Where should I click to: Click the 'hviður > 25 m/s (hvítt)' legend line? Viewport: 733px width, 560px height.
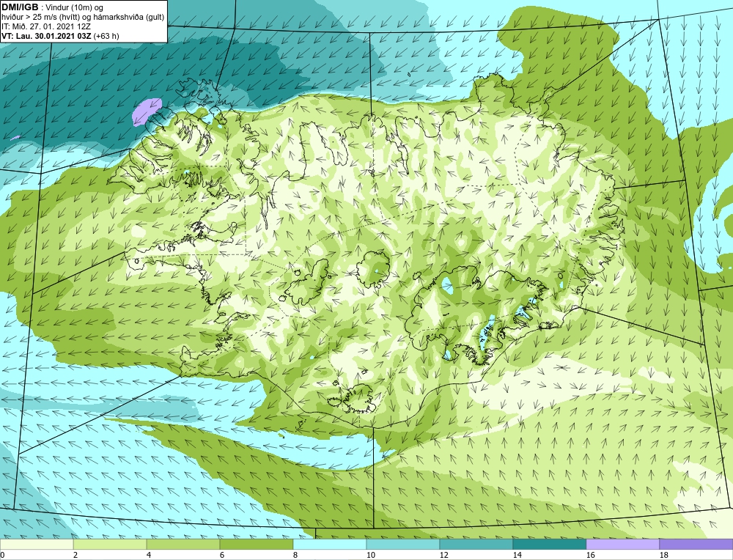(40, 18)
